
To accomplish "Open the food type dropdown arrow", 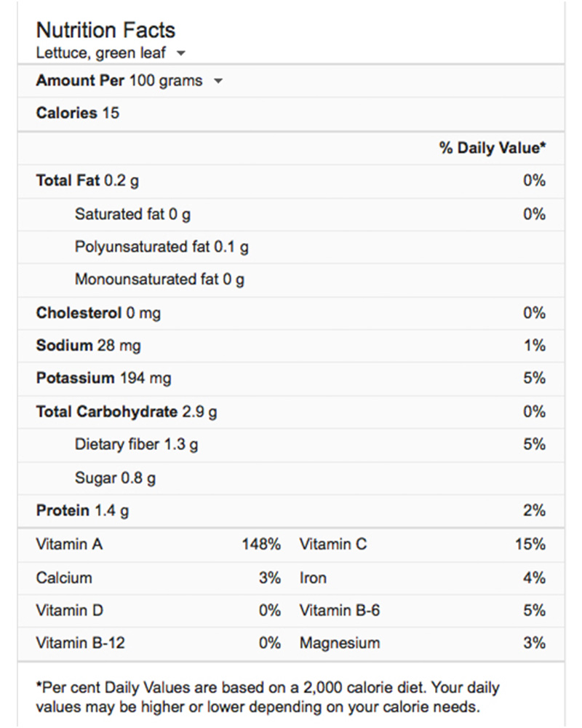I will [x=181, y=53].
